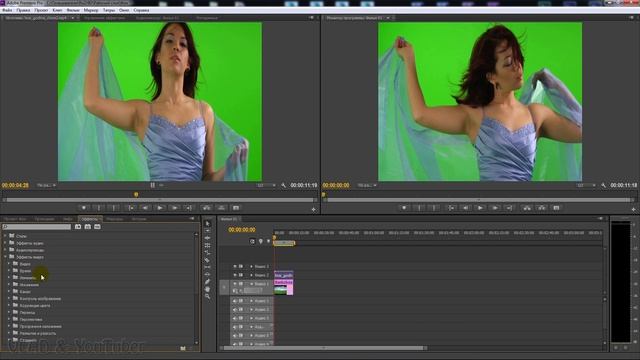Select the Track Select tool

click(x=207, y=231)
